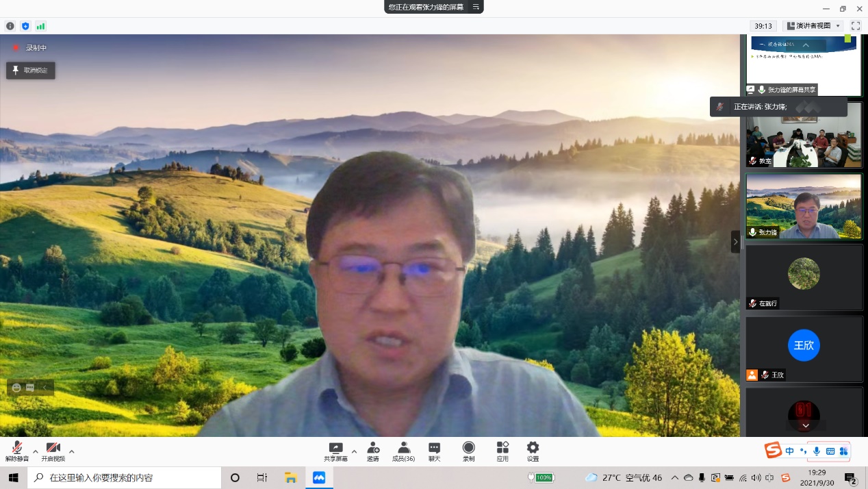The image size is (868, 489).
Task: Expand the video options arrow beside 开启视频
Action: tap(72, 451)
